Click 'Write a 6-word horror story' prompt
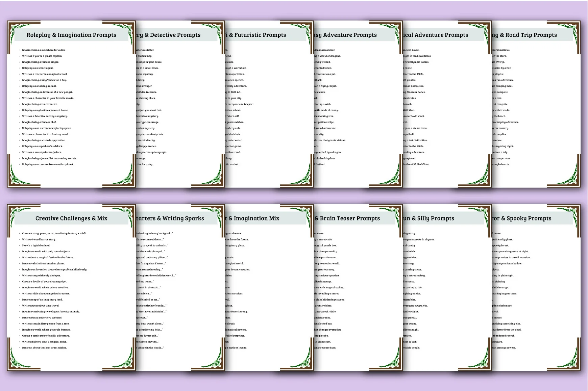 click(39, 239)
